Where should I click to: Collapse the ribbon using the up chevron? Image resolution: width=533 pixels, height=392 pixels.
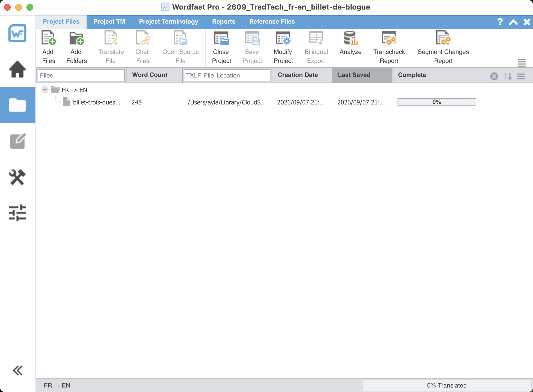(513, 22)
